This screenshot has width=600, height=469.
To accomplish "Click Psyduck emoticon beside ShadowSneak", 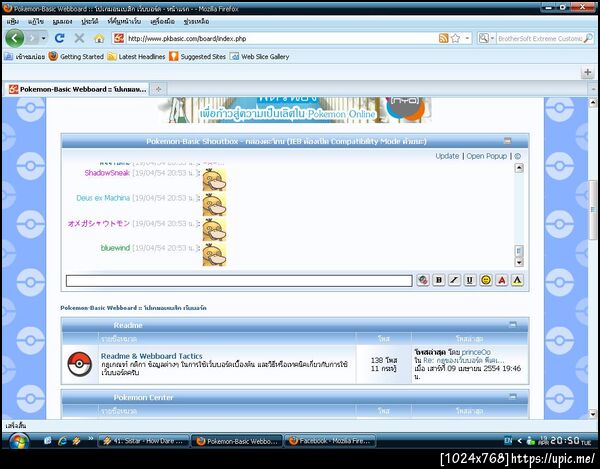I will tap(214, 180).
